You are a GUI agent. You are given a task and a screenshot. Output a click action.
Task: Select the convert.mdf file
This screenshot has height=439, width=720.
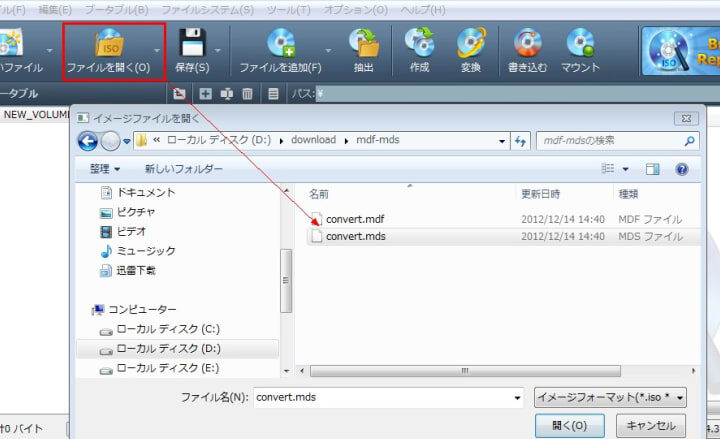pyautogui.click(x=355, y=219)
